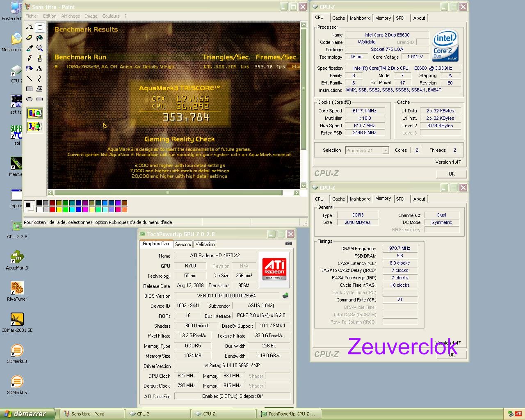Open the Affichage menu in Paint
The width and height of the screenshot is (525, 420).
click(71, 16)
